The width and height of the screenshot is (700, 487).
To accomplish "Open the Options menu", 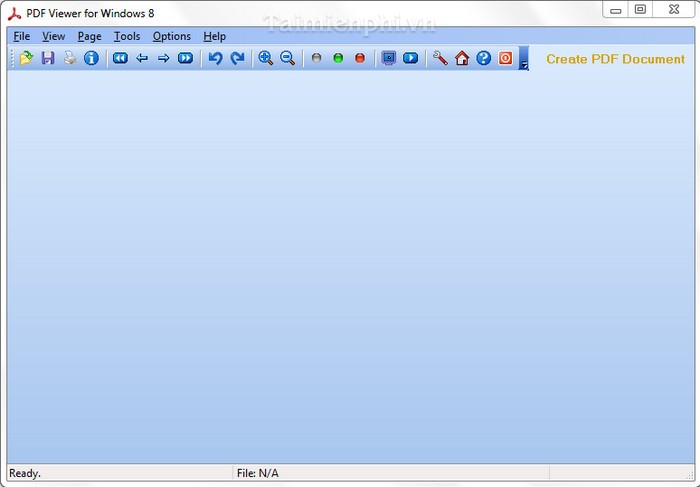I will (172, 36).
